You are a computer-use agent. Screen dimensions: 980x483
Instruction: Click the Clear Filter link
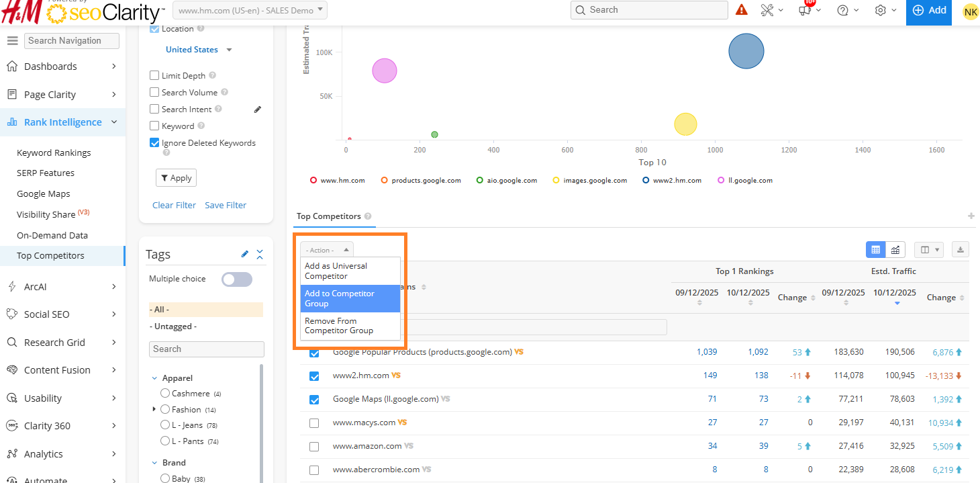point(174,206)
